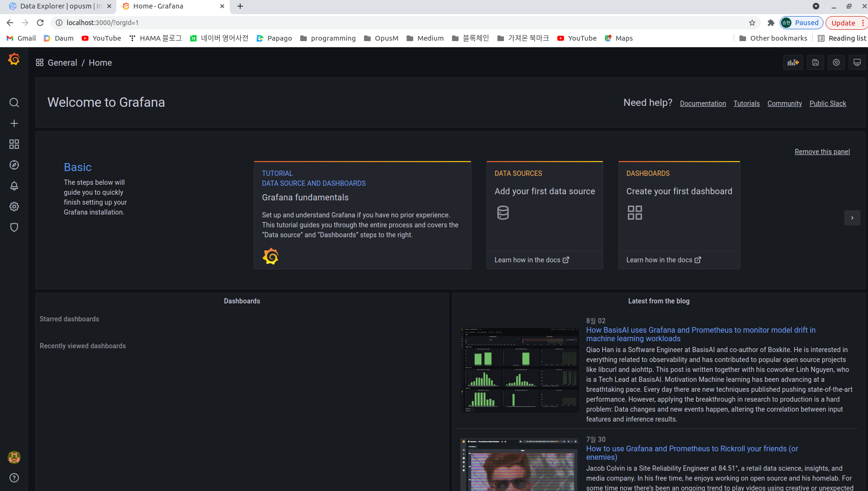Click Recently viewed dashboards heading
Screen dimensions: 868x491
point(83,346)
